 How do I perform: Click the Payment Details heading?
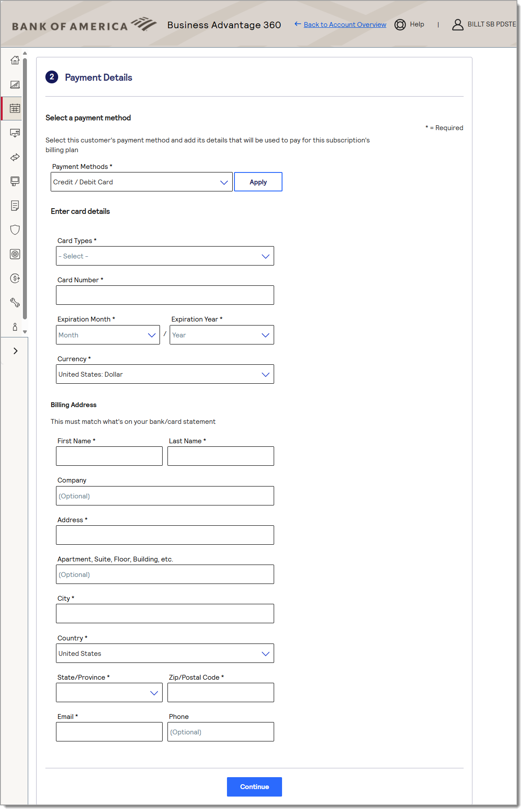click(x=99, y=78)
